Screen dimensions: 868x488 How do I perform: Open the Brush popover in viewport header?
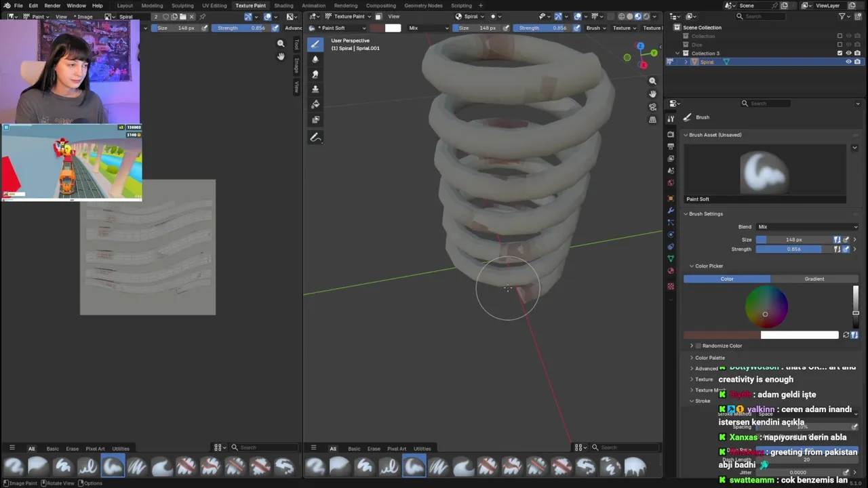pyautogui.click(x=596, y=28)
